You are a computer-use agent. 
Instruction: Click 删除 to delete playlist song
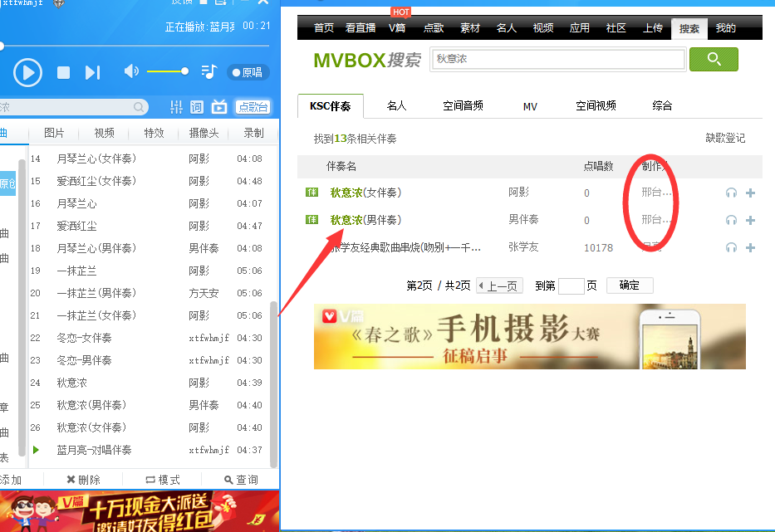83,480
